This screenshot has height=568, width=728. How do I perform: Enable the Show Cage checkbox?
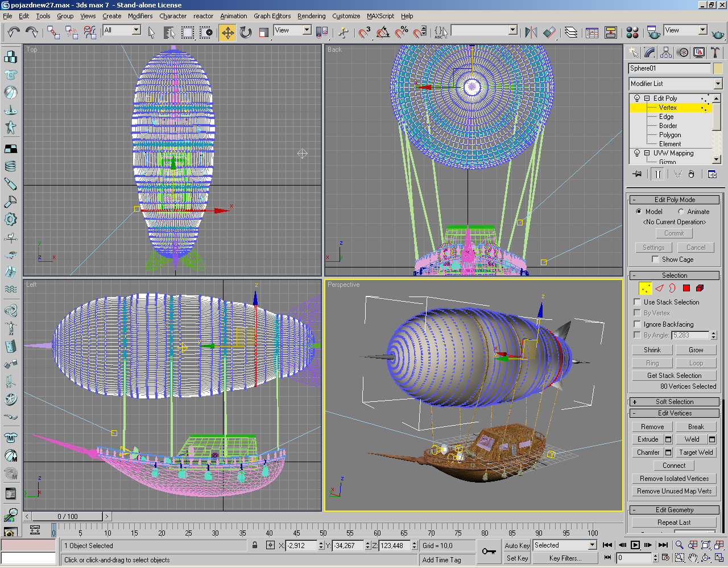pos(655,260)
